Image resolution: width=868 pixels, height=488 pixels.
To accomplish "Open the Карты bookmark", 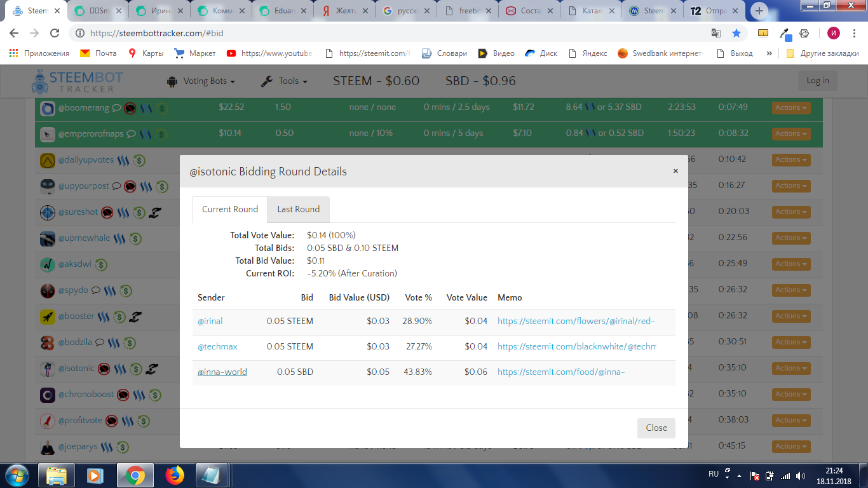I will (146, 53).
